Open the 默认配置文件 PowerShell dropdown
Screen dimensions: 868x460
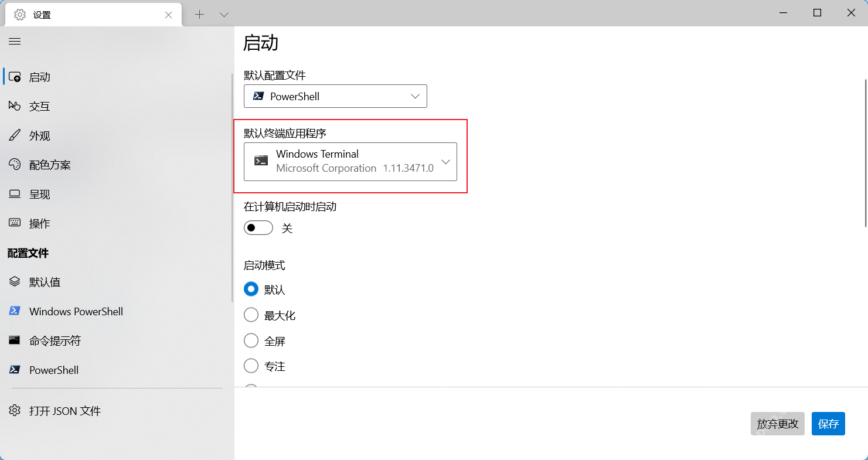click(335, 96)
